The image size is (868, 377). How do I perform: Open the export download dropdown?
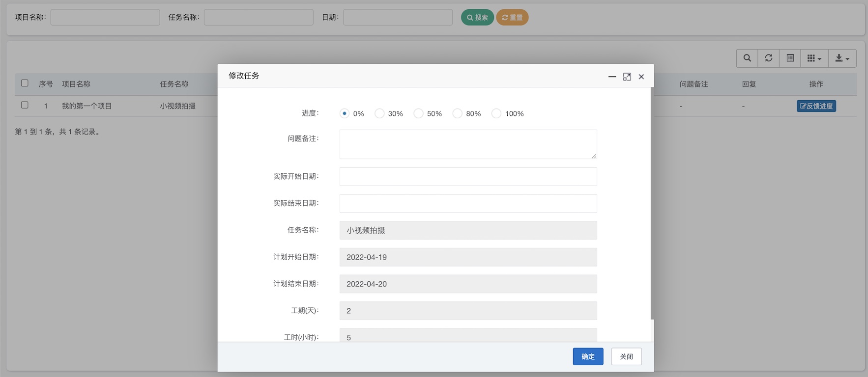click(842, 58)
